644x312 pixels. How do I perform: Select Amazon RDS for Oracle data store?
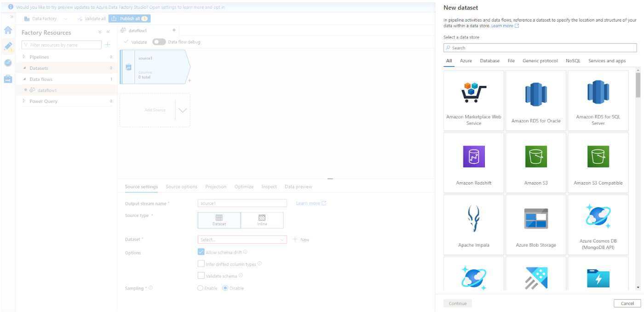536,100
